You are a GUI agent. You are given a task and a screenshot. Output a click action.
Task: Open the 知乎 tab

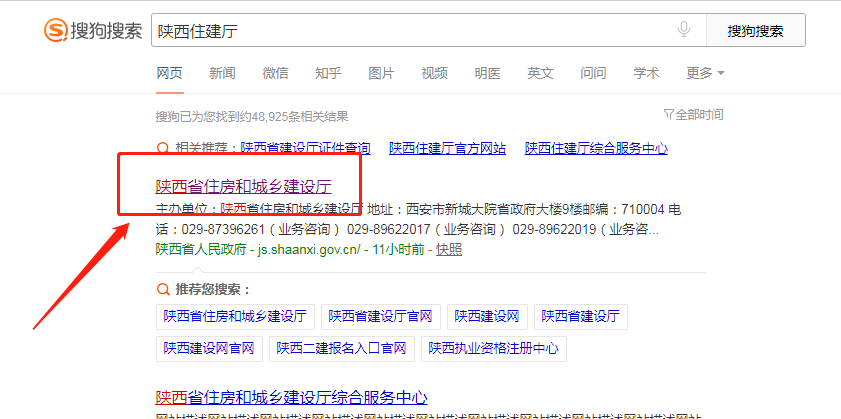(x=328, y=73)
